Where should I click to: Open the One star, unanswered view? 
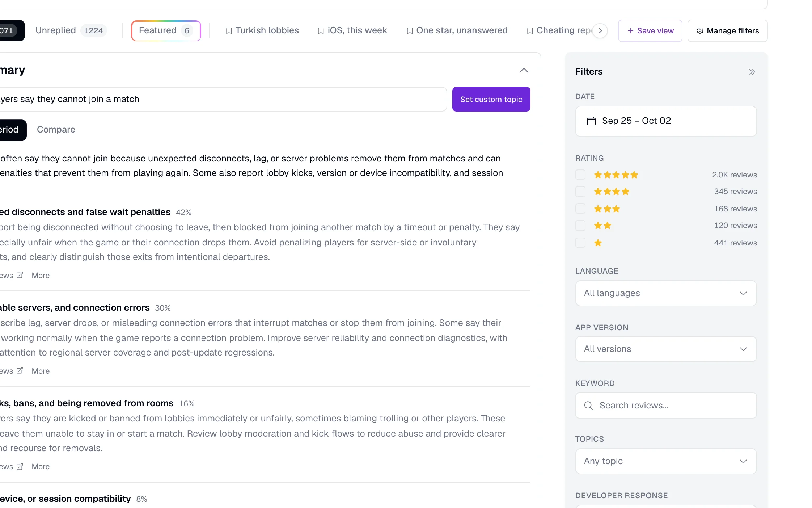tap(457, 30)
